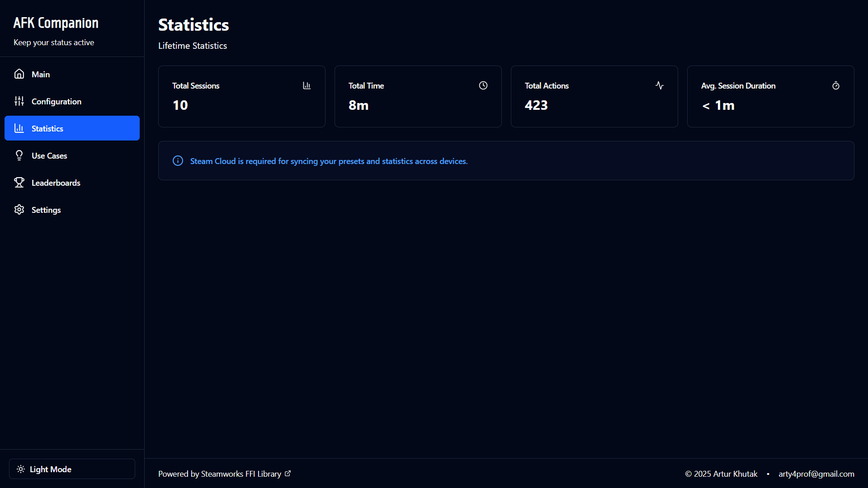Click the info icon in the Steam Cloud notice
The height and width of the screenshot is (488, 868).
177,161
